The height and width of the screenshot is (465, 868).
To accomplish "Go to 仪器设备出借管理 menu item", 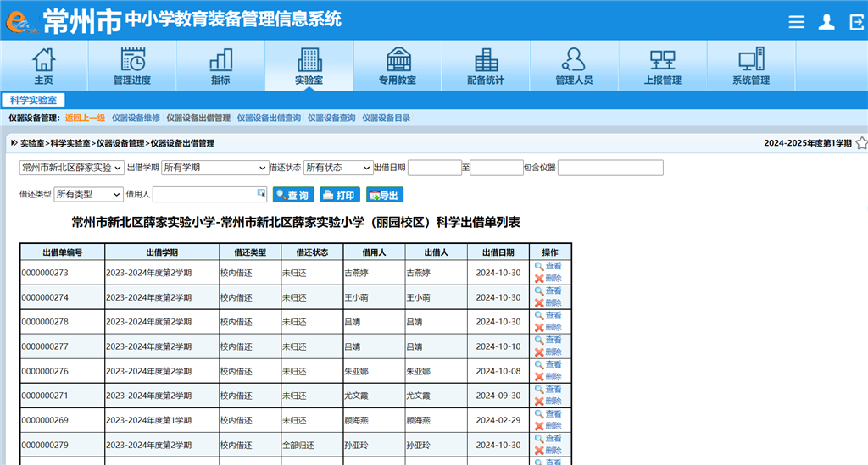I will click(198, 119).
